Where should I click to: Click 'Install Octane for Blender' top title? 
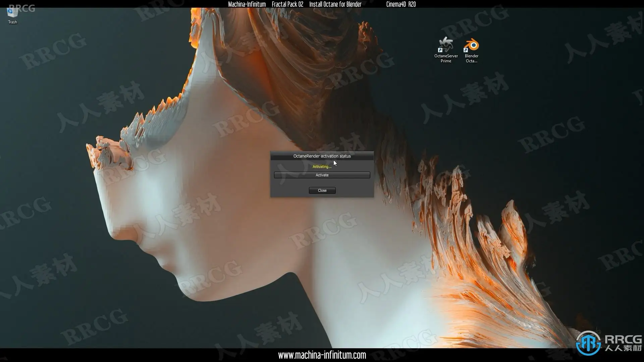(335, 4)
